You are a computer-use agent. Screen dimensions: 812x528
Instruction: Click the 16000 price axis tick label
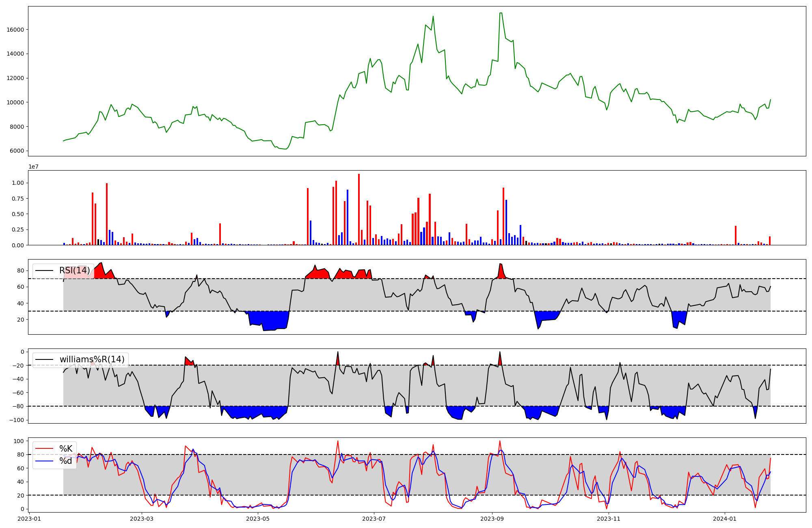15,30
